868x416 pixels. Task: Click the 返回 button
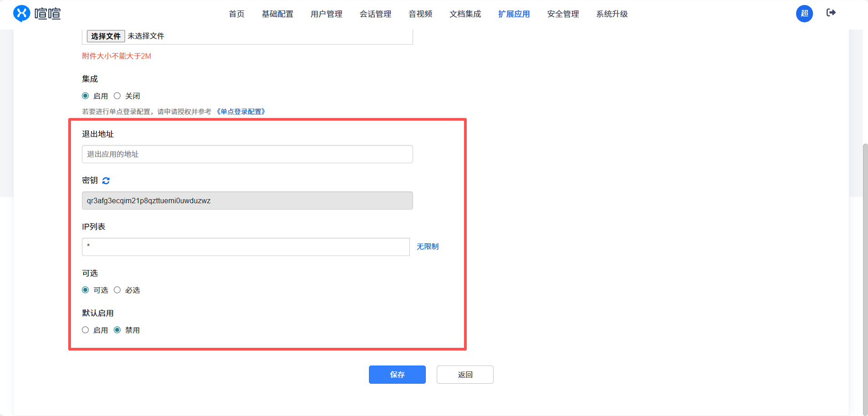click(x=465, y=375)
